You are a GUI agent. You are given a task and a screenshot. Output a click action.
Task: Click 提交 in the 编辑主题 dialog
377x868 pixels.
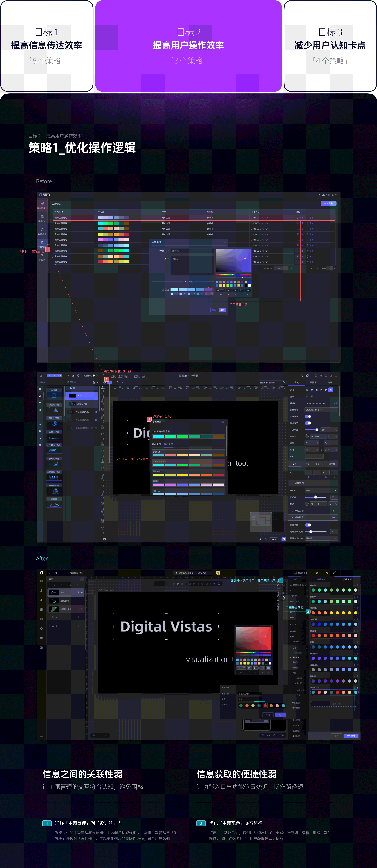click(x=281, y=715)
